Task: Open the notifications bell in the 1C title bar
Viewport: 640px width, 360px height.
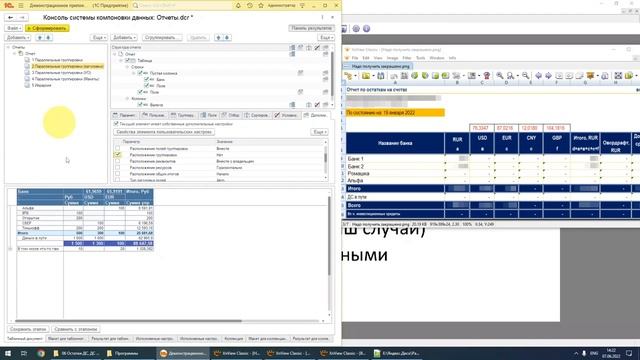Action: (238, 5)
